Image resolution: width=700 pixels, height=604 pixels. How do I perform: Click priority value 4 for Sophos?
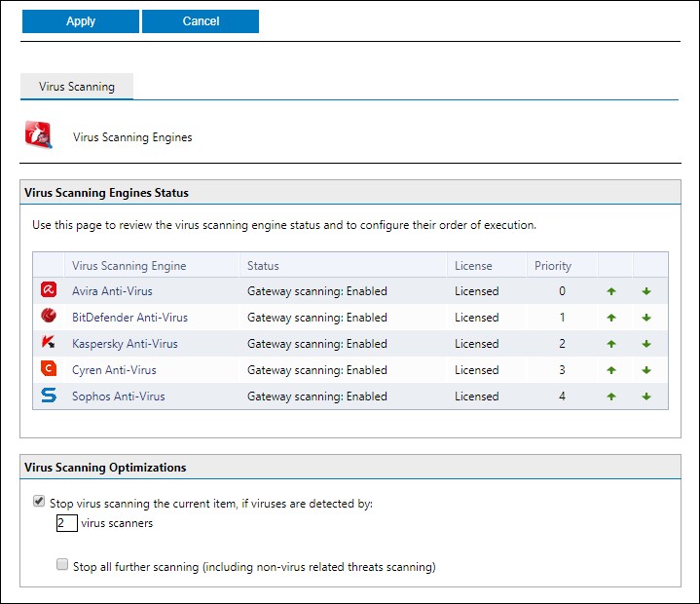click(x=562, y=396)
